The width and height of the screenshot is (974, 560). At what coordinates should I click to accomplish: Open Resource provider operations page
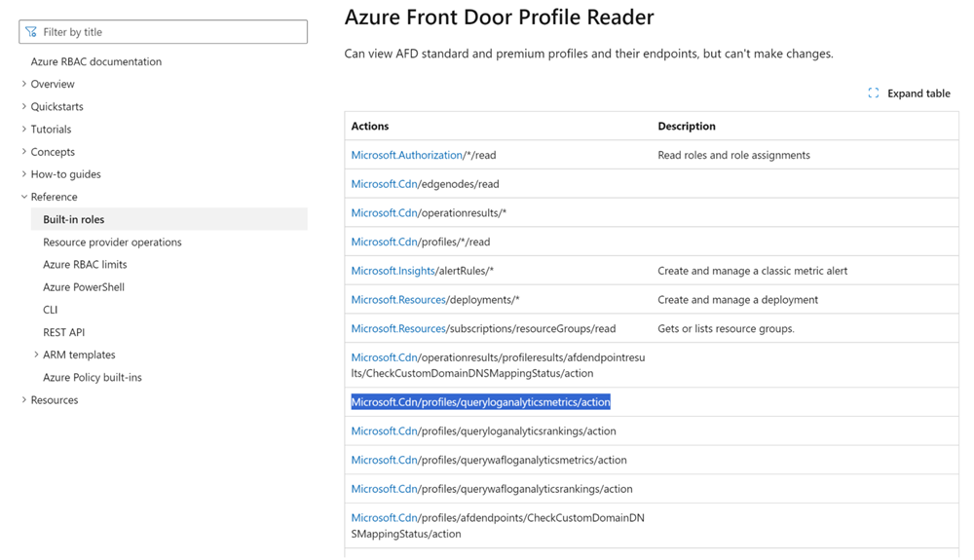tap(112, 242)
